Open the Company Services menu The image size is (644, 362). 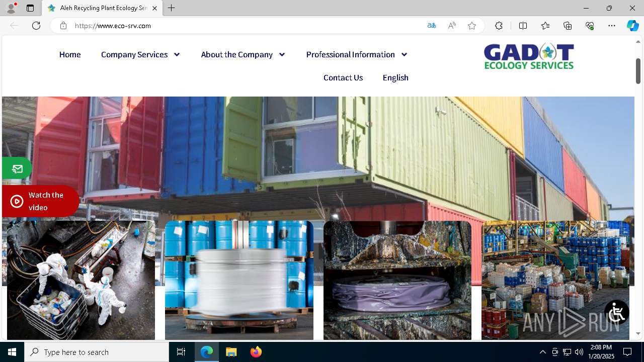coord(134,54)
